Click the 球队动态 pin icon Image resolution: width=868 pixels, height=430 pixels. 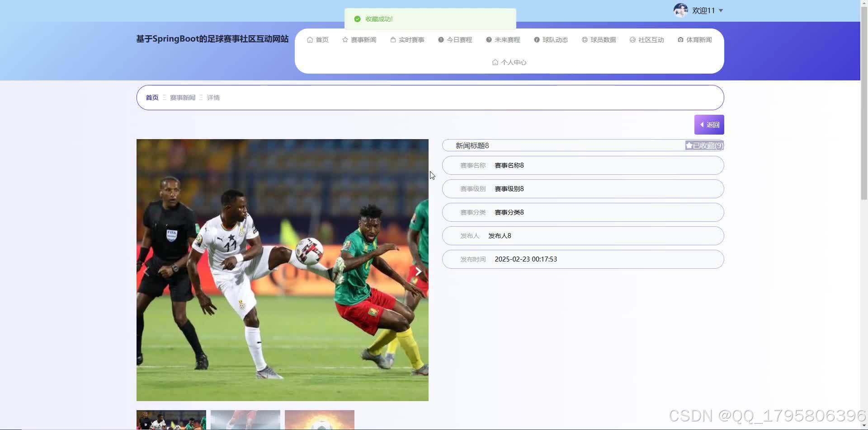536,40
